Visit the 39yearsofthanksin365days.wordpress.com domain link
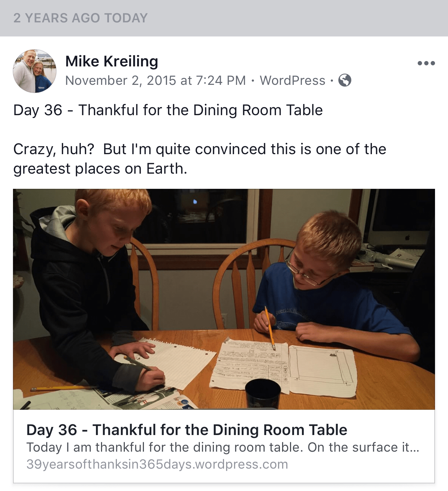Viewport: 448px width, 491px height. coord(157,464)
